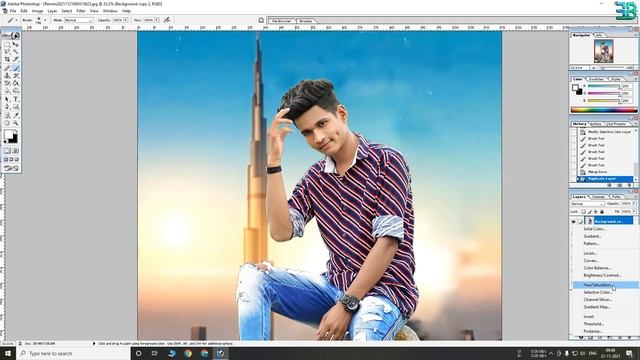Delete current state in History panel
Viewport: 640px width, 360px height.
point(629,185)
